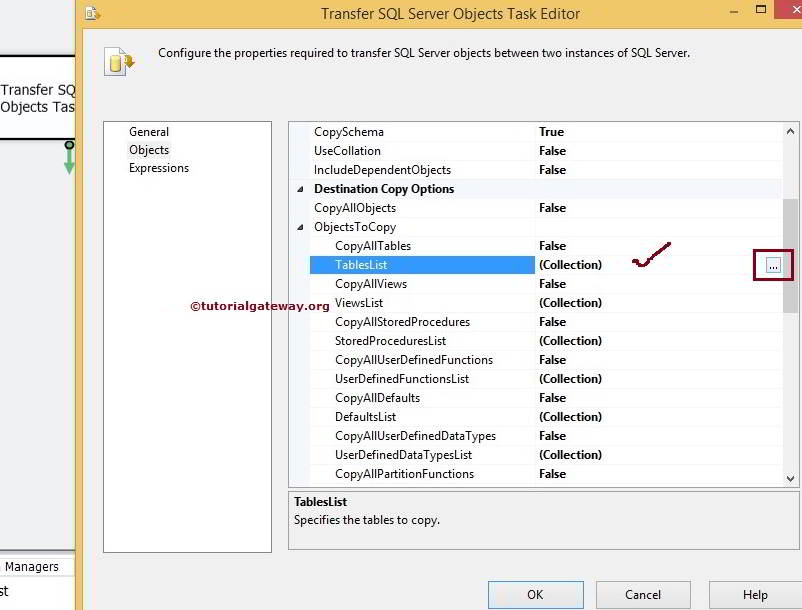Image resolution: width=802 pixels, height=610 pixels.
Task: Click the Cancel button
Action: pos(643,594)
